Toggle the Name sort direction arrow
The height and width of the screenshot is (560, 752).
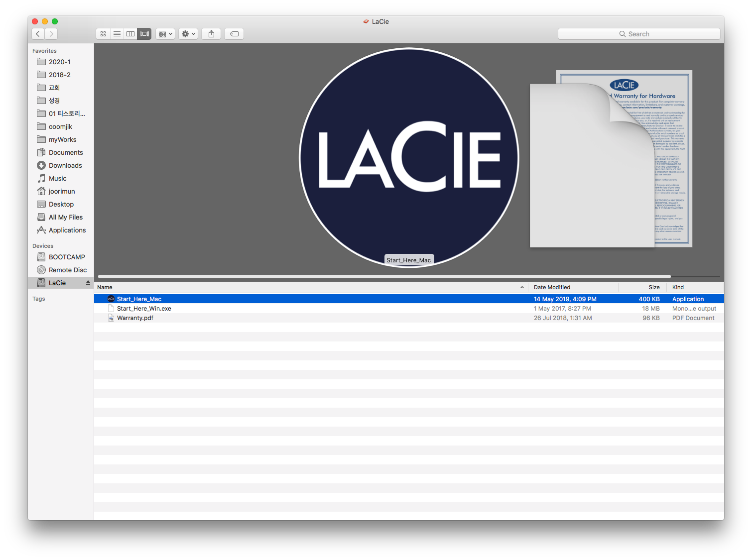point(522,287)
